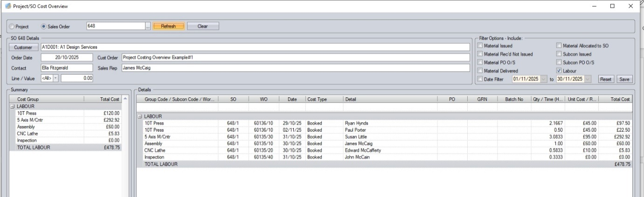Collapse the LABOUR group in Summary

pos(13,106)
